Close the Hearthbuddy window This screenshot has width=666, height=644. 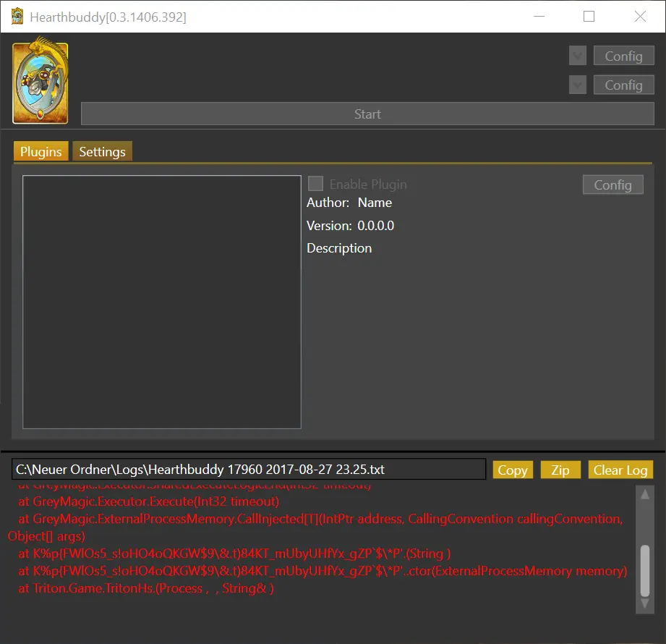point(640,16)
